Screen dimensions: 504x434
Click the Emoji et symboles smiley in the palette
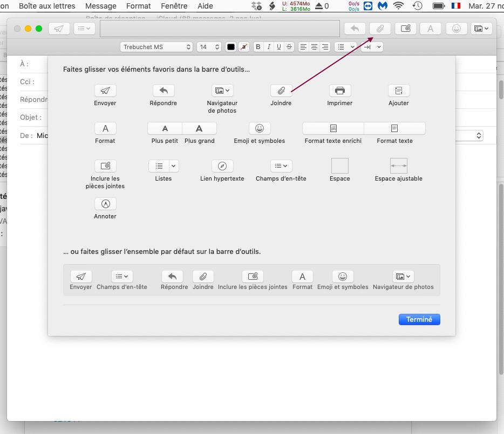260,128
